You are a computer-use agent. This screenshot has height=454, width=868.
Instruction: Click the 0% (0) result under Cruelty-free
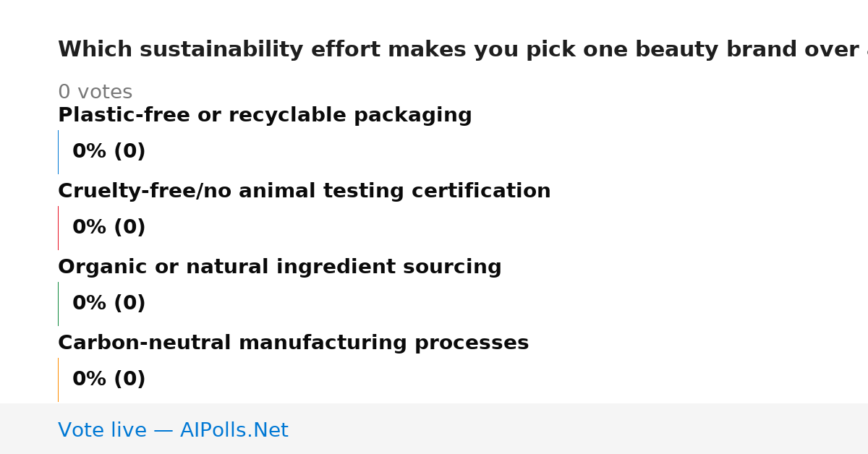coord(109,228)
